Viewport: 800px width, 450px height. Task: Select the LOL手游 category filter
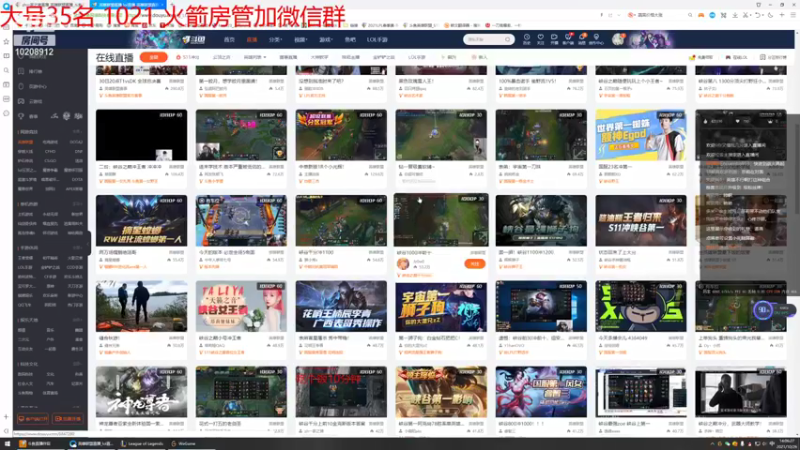[x=416, y=57]
